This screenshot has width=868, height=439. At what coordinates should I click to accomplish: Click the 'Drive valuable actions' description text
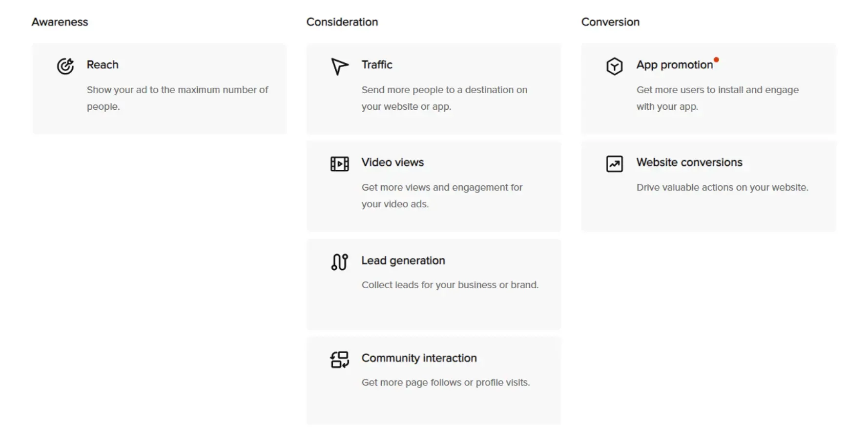(722, 187)
